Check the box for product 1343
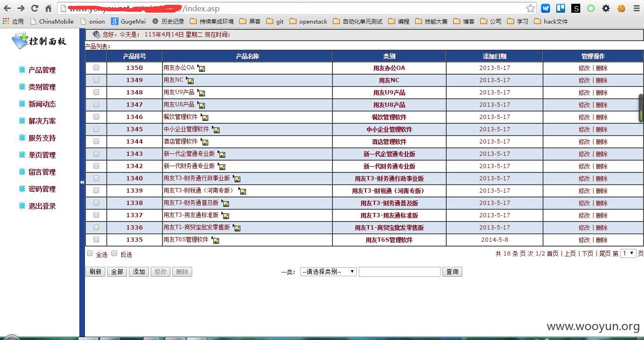 (96, 153)
